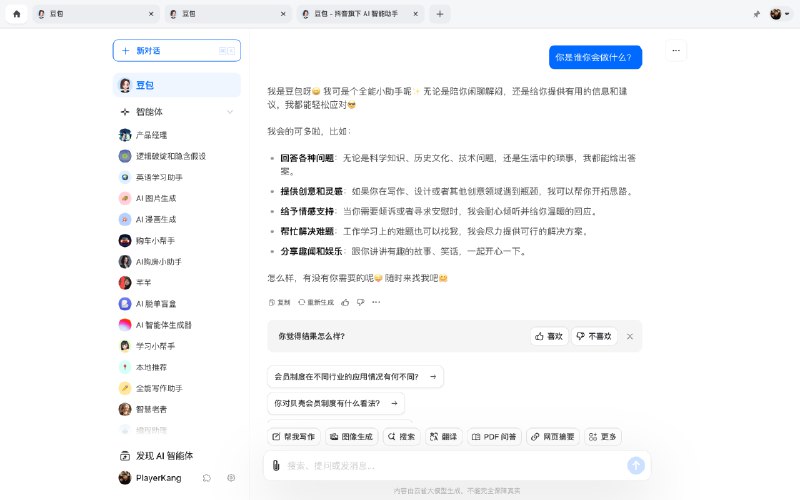The height and width of the screenshot is (500, 800).
Task: Open the 本地推荐 agent
Action: 177,367
